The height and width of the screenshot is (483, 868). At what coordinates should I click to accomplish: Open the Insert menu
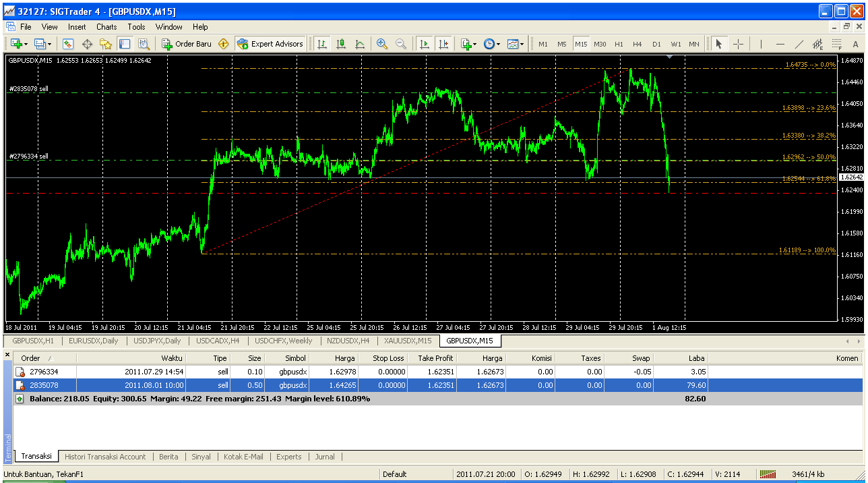[x=77, y=27]
